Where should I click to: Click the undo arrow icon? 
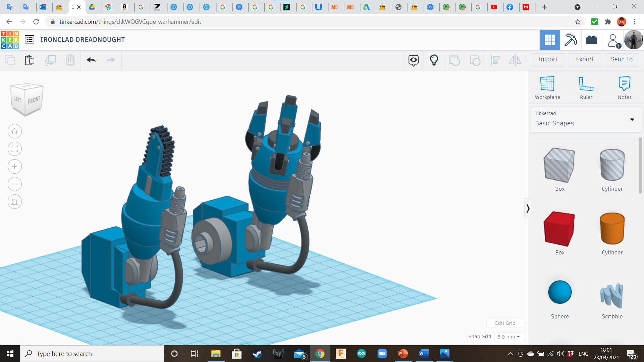91,60
